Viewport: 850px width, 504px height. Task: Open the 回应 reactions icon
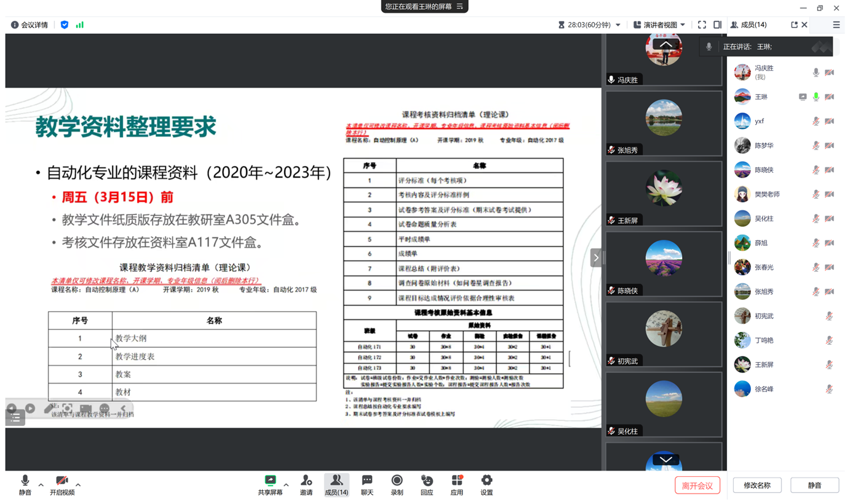click(427, 484)
